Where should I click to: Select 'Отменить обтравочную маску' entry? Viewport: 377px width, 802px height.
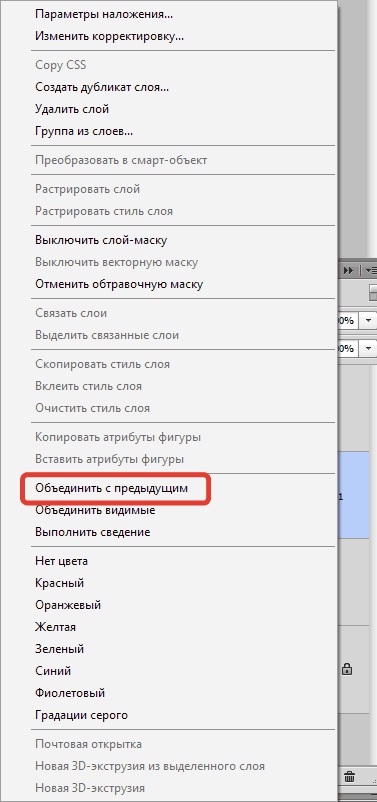coord(119,284)
